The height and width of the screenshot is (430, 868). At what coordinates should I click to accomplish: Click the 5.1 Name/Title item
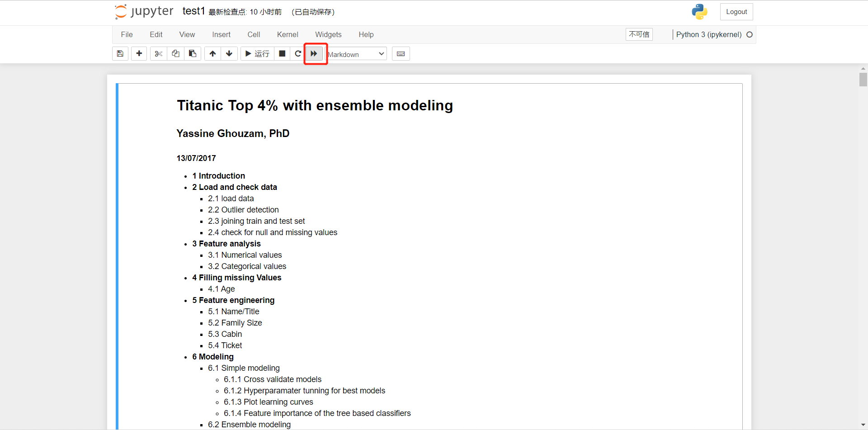point(234,312)
